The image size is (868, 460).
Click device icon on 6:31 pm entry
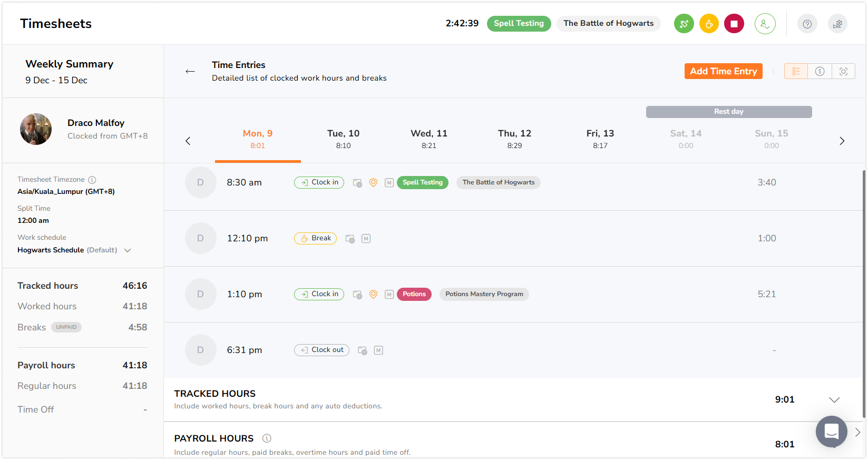point(363,350)
